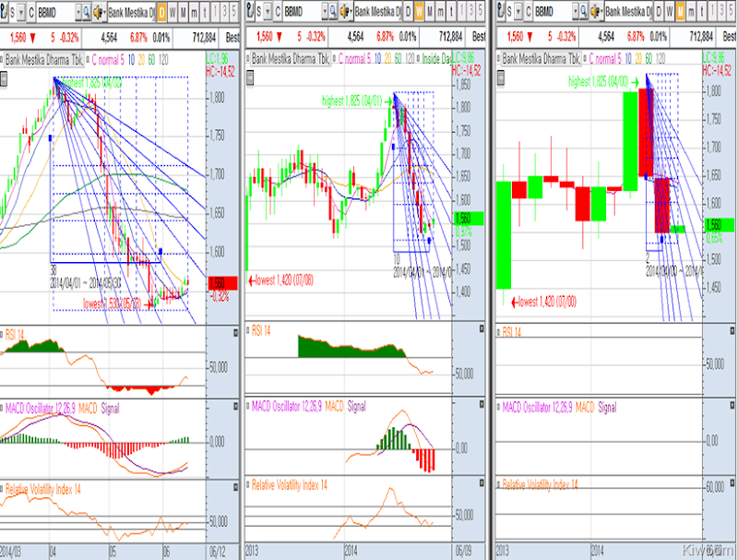The width and height of the screenshot is (738, 560).
Task: Click 'C normal 5' moving average label, left chart
Action: click(108, 60)
